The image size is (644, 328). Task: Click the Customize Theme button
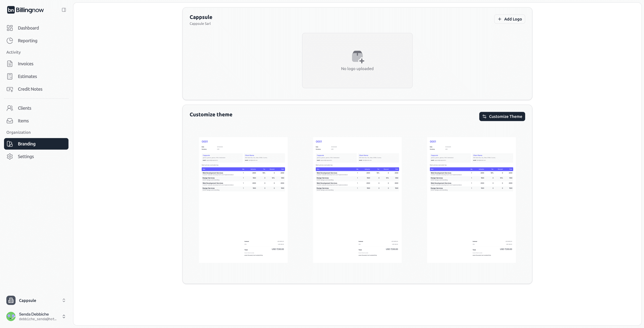[502, 116]
